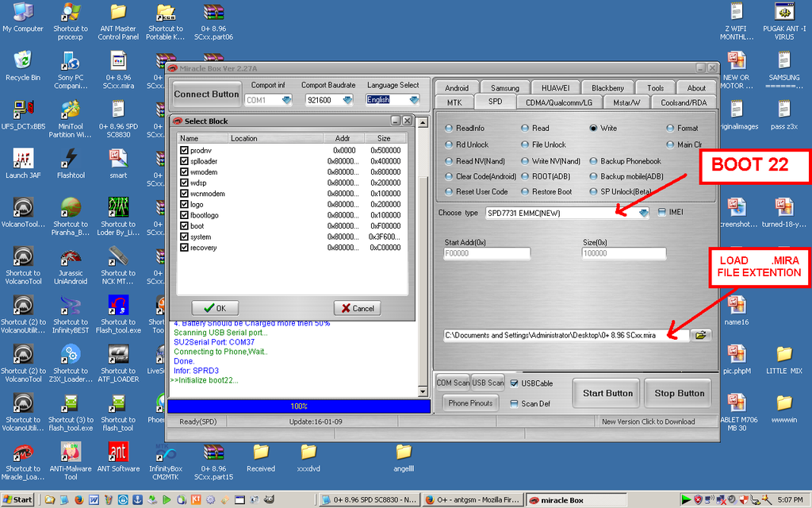The height and width of the screenshot is (508, 812).
Task: Click the USB Scan button
Action: [x=488, y=383]
